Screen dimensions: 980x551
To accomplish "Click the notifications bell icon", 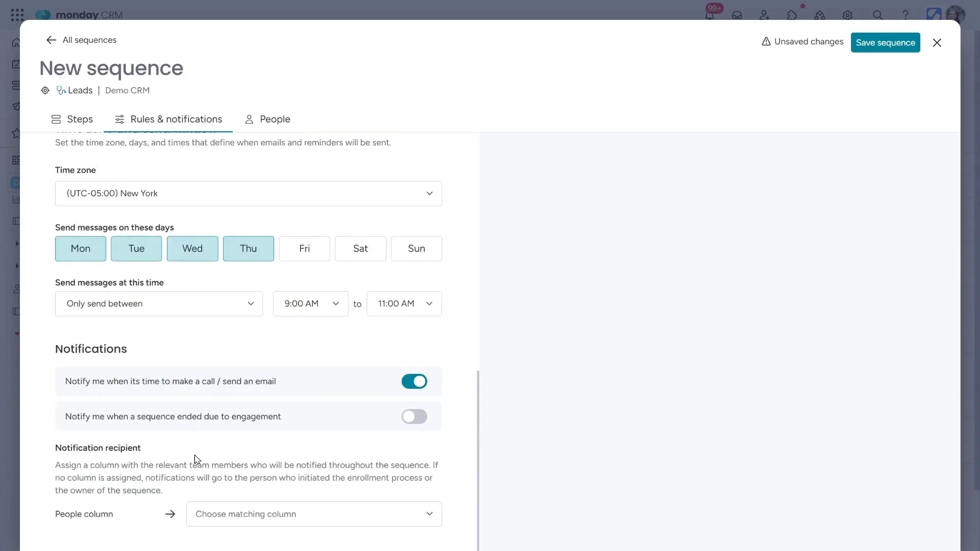I will click(x=709, y=15).
